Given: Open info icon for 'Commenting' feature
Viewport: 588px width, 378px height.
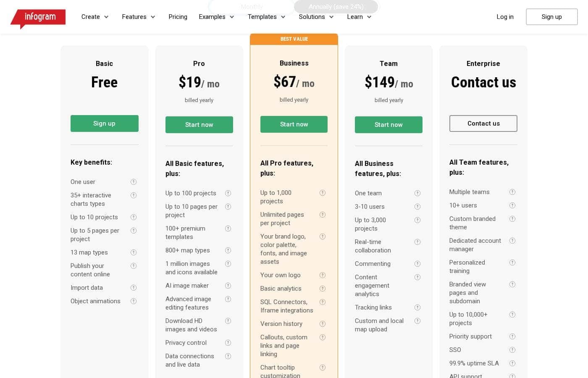Looking at the screenshot, I should [417, 264].
